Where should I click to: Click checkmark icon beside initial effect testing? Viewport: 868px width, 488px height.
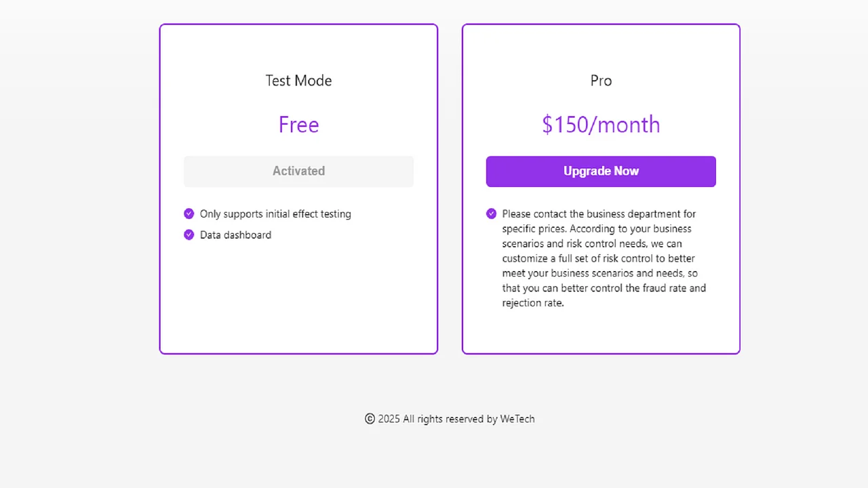(189, 213)
